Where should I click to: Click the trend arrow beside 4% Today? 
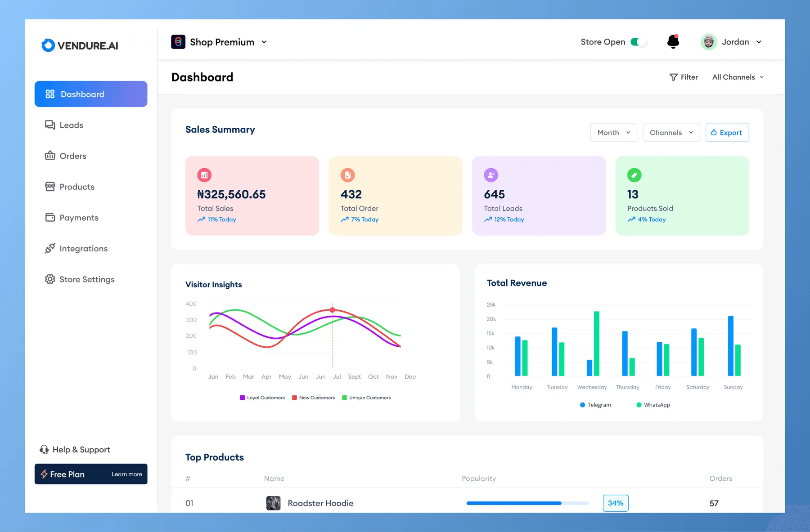tap(631, 219)
